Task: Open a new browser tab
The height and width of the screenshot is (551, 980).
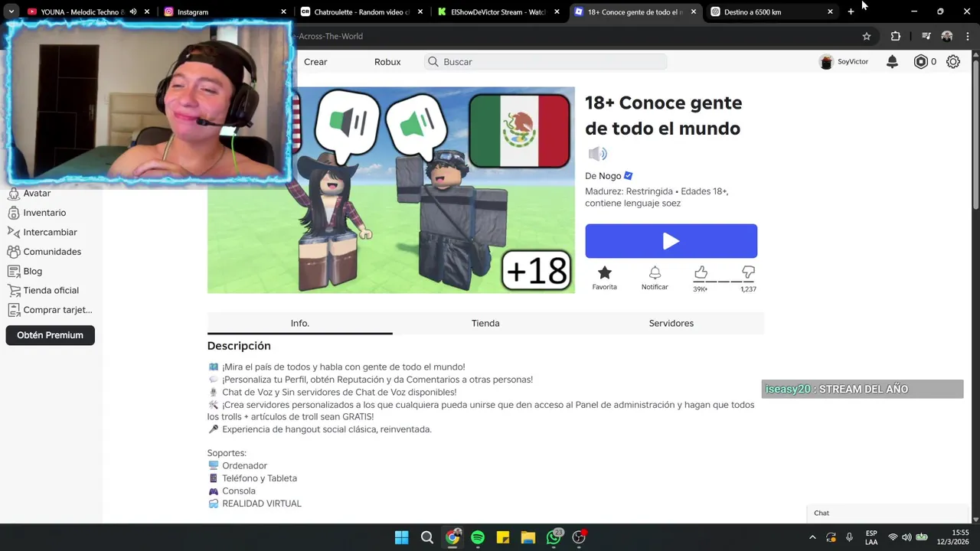Action: (851, 11)
